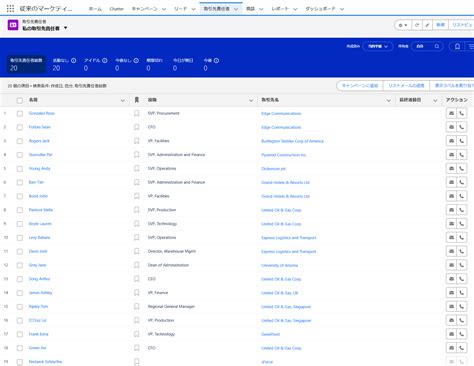Open the キャンペーン tab dropdown chevron

pyautogui.click(x=164, y=9)
